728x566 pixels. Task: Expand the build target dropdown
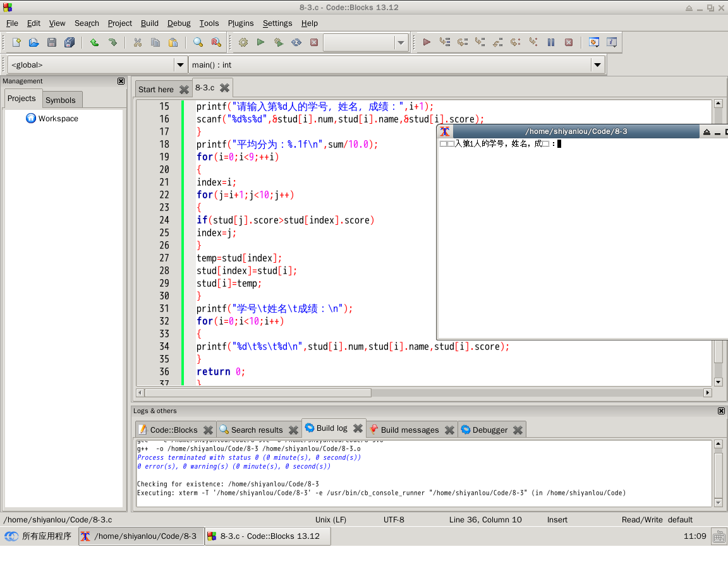tap(401, 43)
